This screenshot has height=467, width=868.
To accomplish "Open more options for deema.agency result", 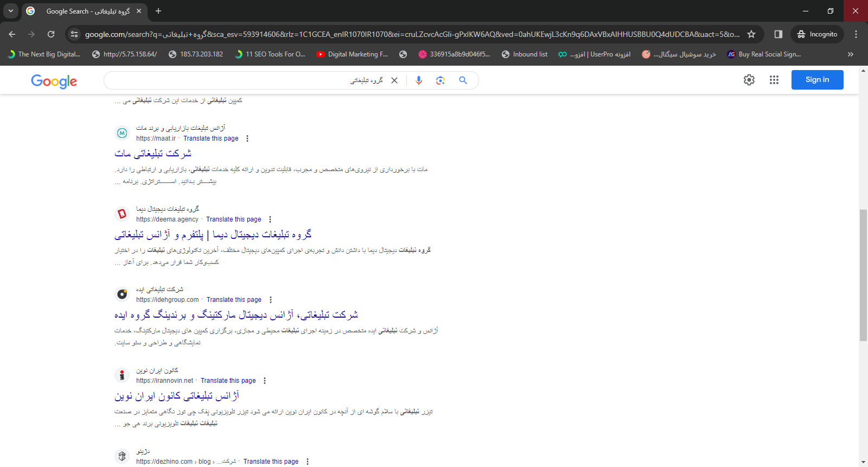I will pos(270,219).
